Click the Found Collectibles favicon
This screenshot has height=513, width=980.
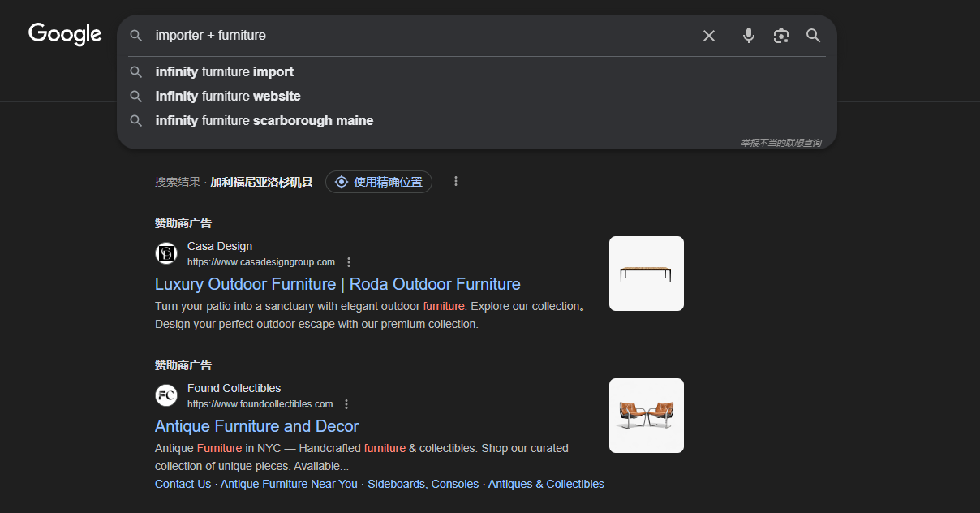point(166,395)
